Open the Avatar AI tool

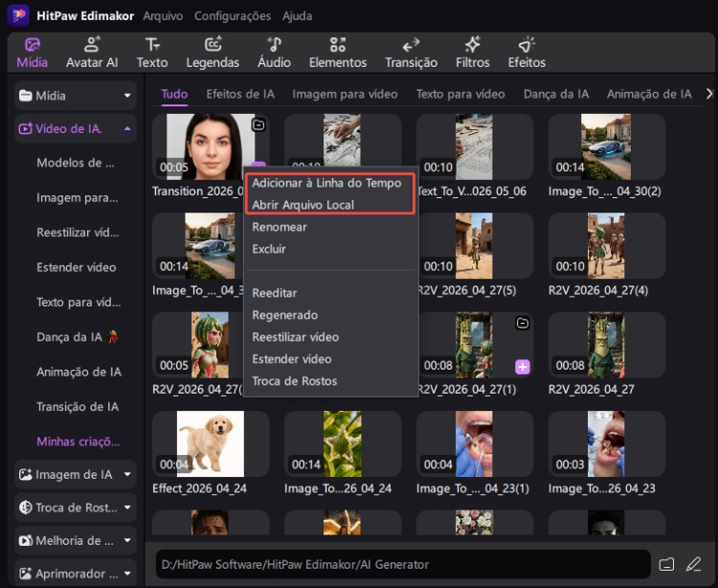coord(92,53)
